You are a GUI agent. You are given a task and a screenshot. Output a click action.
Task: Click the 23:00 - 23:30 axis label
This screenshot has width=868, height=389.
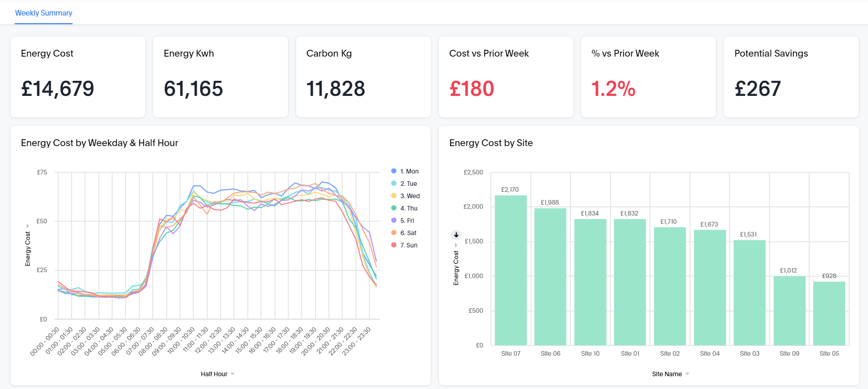[x=357, y=341]
